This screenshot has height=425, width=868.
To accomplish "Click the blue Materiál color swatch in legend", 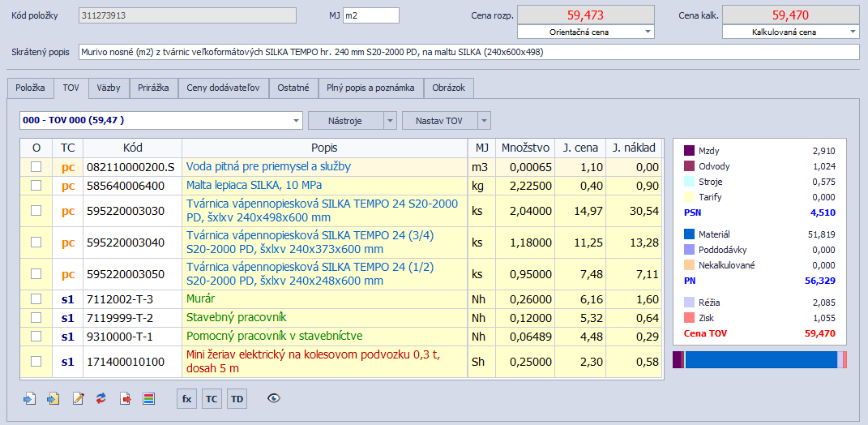I will click(x=689, y=234).
